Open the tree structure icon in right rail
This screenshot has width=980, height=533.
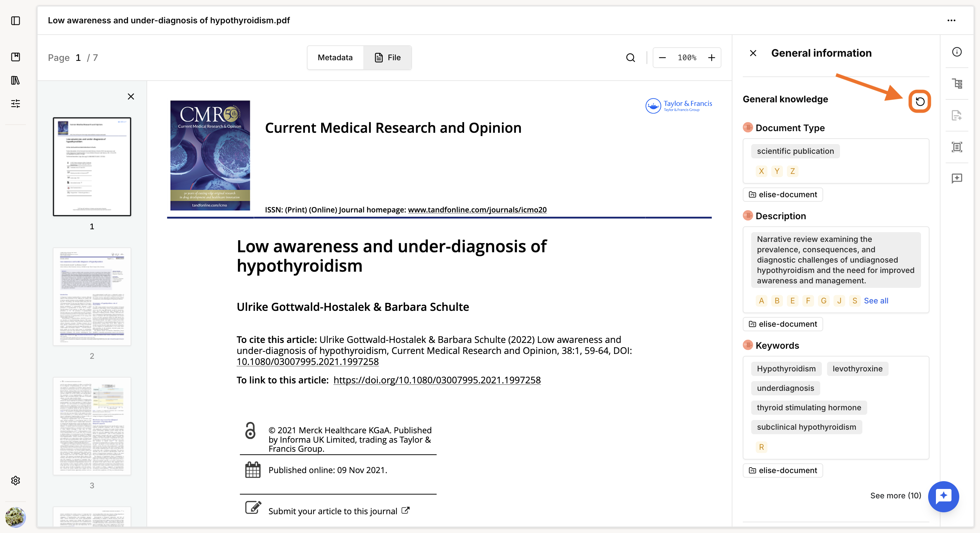click(957, 84)
